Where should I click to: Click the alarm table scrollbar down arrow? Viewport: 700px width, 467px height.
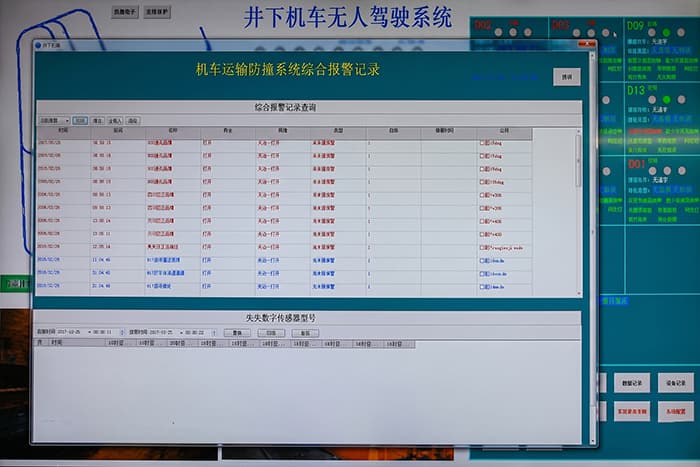pyautogui.click(x=579, y=294)
